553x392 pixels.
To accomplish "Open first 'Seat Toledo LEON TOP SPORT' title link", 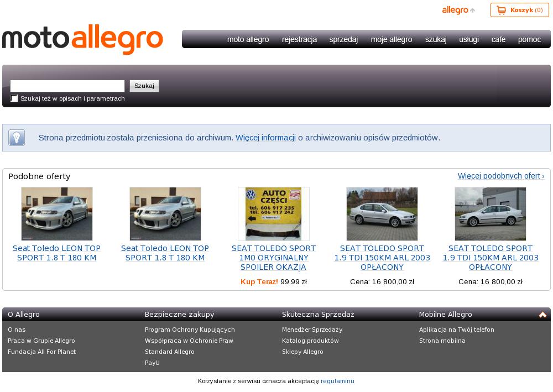I will (57, 253).
